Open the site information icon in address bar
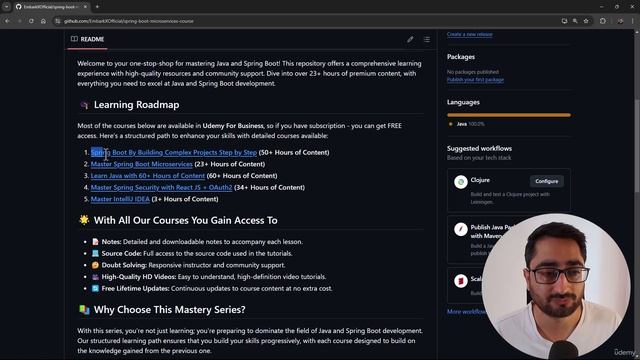640x360 pixels. click(58, 21)
